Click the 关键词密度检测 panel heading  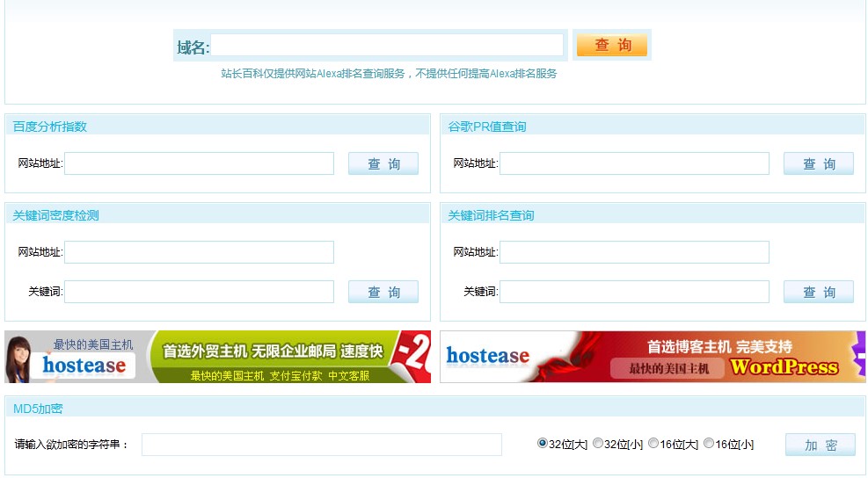click(56, 215)
